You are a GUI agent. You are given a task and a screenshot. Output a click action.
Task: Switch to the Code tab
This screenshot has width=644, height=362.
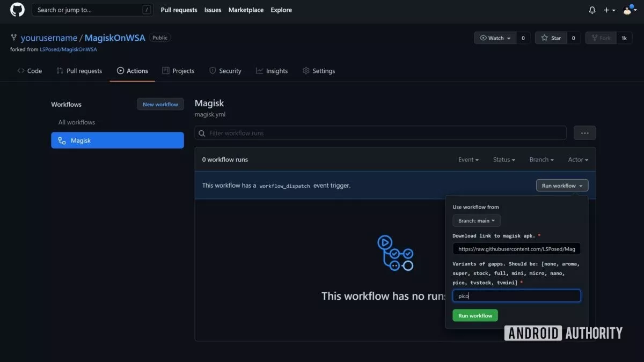(30, 71)
